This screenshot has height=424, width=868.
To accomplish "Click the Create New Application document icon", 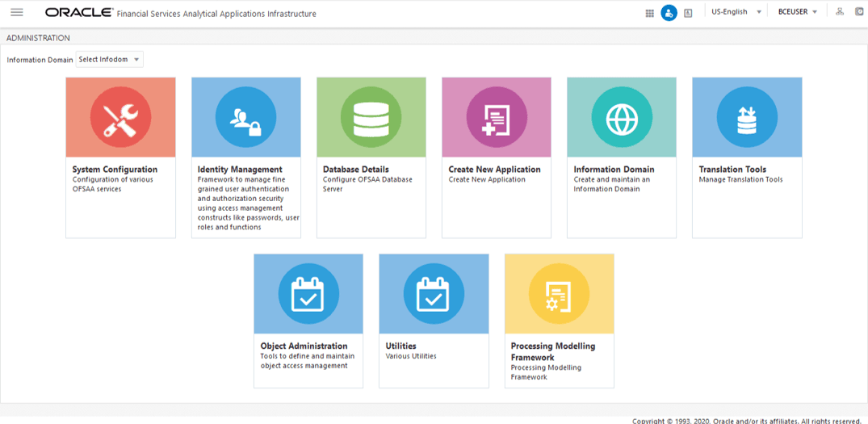I will (x=497, y=117).
